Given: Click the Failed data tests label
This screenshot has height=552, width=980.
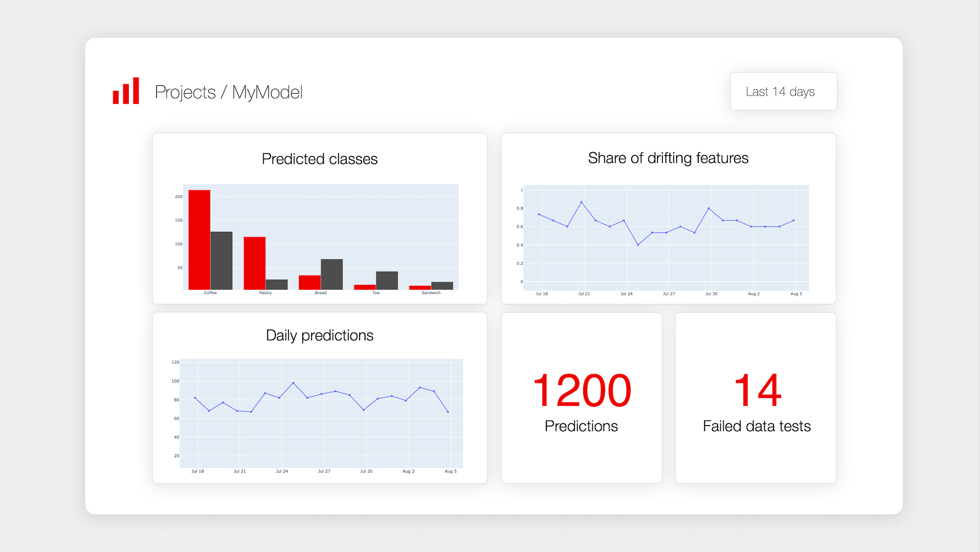Looking at the screenshot, I should [757, 426].
